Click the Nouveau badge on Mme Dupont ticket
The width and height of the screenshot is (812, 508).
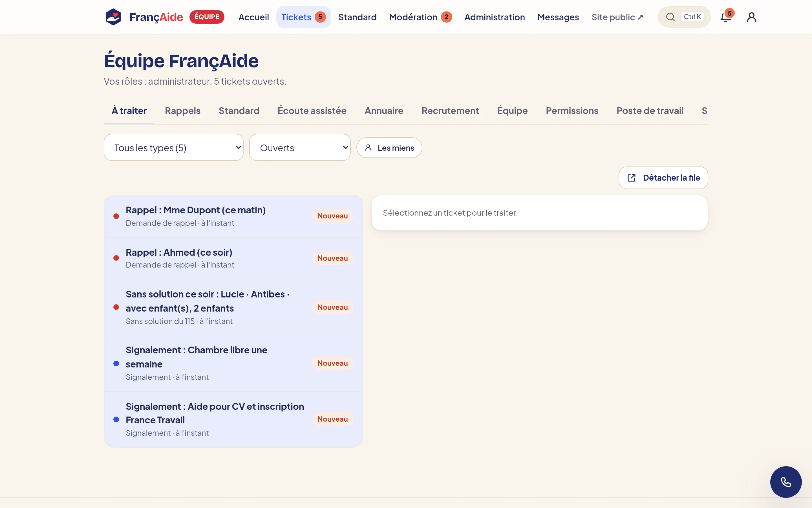point(332,216)
